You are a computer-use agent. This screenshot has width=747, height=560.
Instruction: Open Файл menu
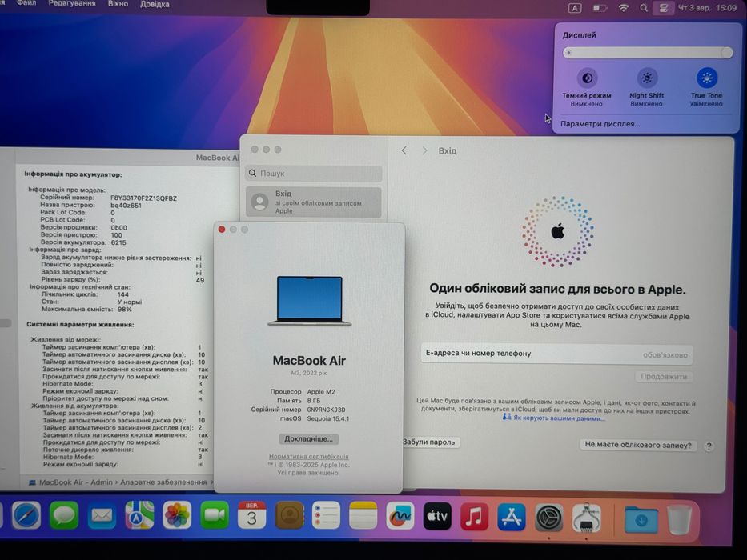point(26,4)
